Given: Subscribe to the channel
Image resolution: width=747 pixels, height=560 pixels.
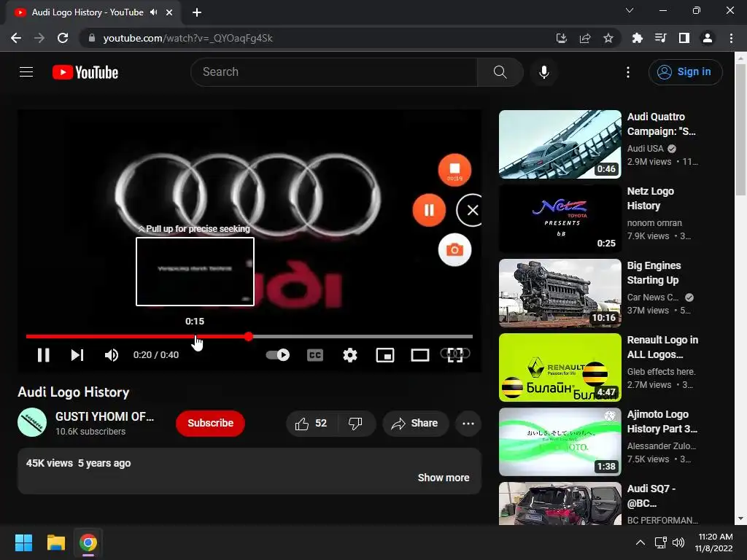Looking at the screenshot, I should (x=210, y=423).
